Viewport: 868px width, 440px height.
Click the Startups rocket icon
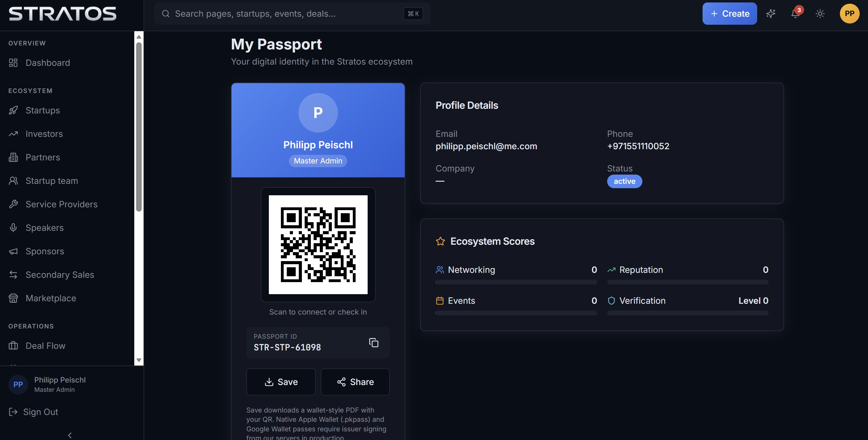point(13,110)
